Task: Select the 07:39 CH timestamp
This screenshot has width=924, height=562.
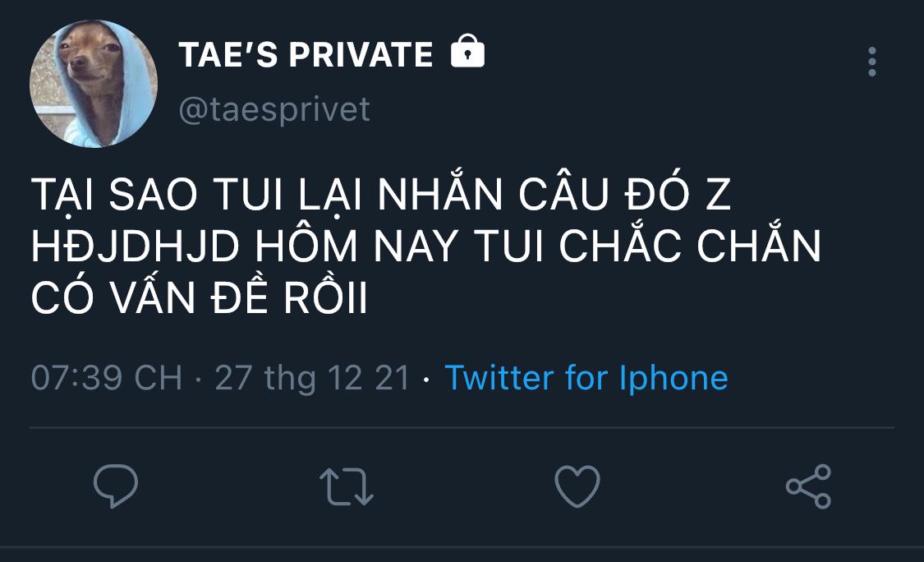Action: point(106,378)
